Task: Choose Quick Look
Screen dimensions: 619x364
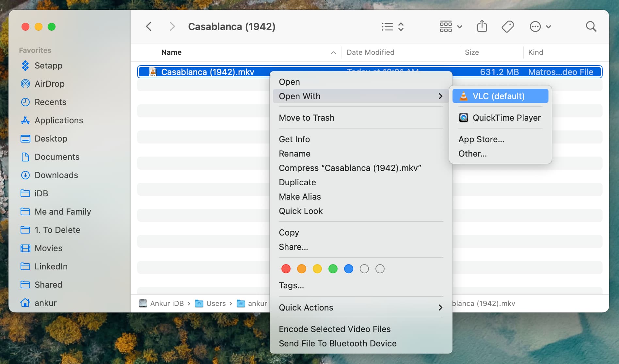Action: pyautogui.click(x=361, y=211)
